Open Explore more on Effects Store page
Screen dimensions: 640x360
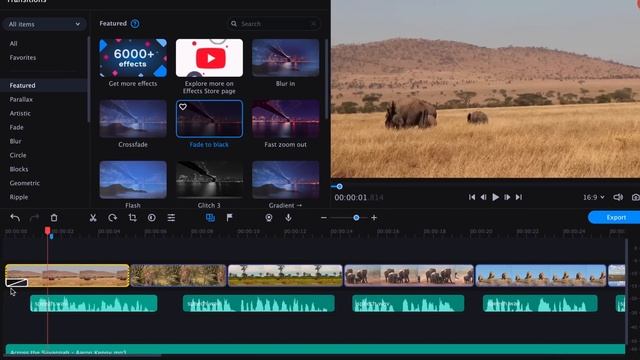pos(209,58)
